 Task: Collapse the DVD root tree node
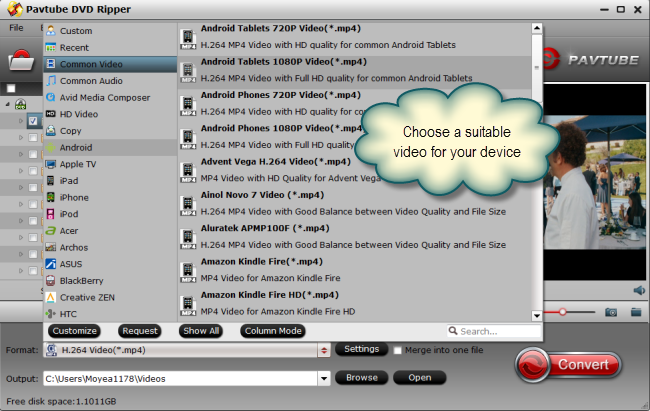[x=7, y=105]
